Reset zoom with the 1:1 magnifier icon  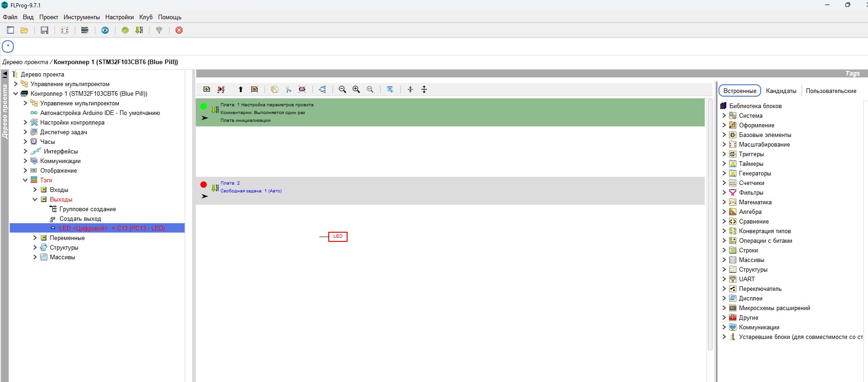click(x=370, y=89)
